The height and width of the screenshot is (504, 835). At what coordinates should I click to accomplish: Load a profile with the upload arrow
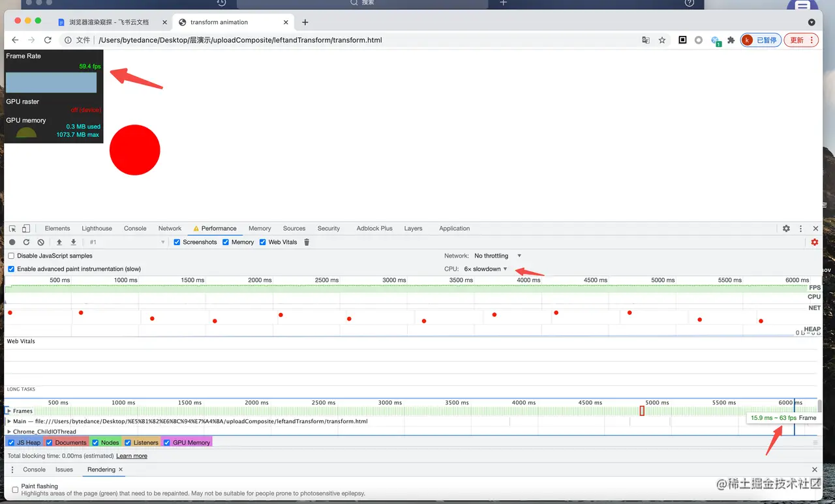tap(59, 242)
